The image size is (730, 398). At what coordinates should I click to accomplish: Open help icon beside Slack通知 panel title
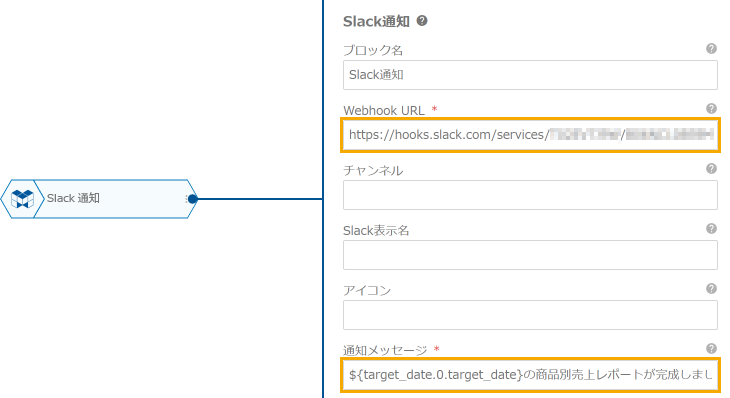pyautogui.click(x=422, y=21)
